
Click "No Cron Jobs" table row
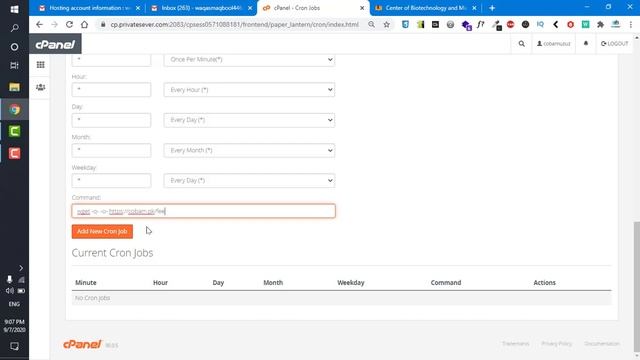click(342, 298)
